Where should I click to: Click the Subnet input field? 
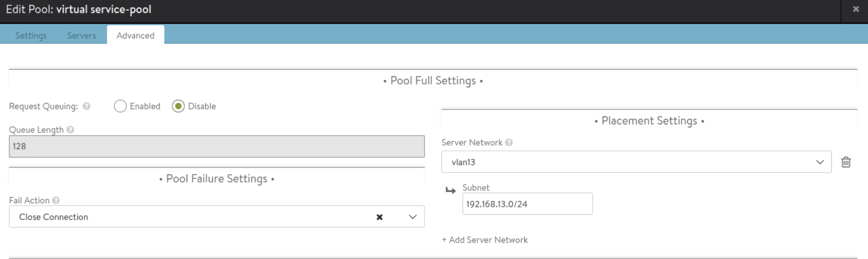pyautogui.click(x=527, y=204)
